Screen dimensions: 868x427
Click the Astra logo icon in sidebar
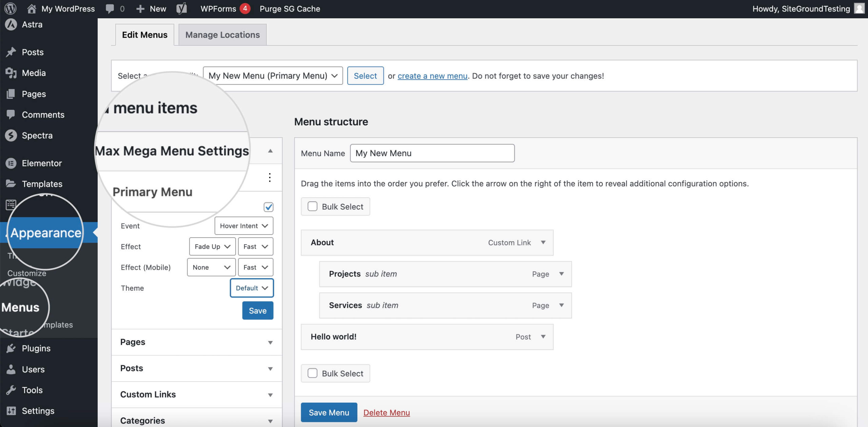11,24
